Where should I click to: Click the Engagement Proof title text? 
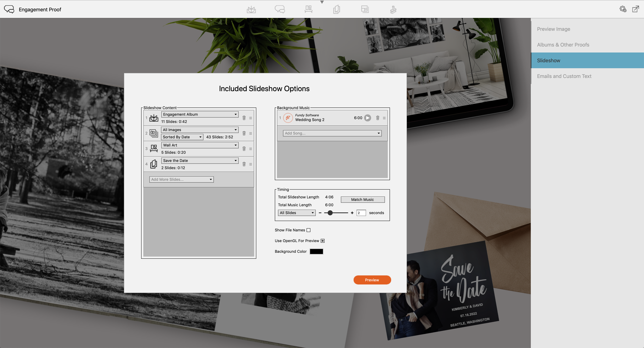point(40,9)
